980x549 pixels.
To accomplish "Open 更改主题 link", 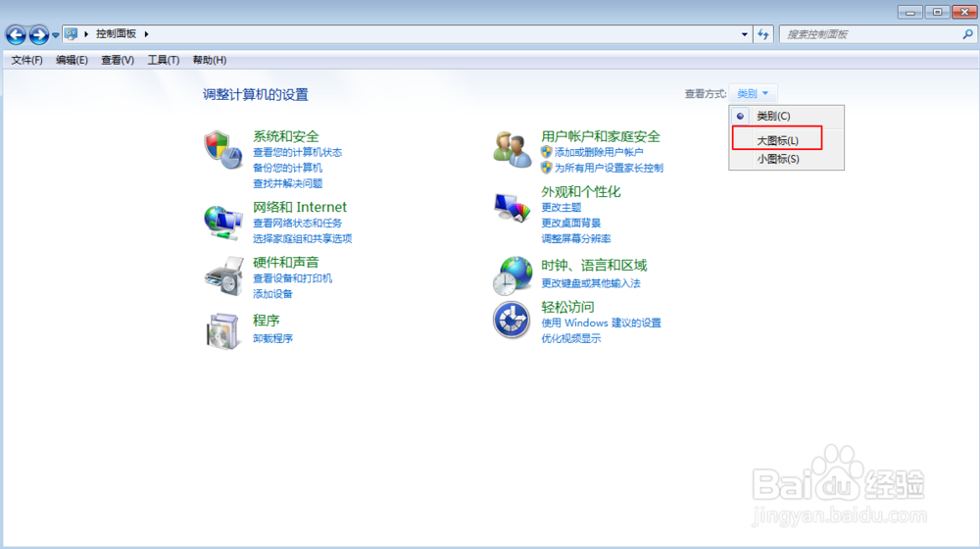I will [562, 207].
